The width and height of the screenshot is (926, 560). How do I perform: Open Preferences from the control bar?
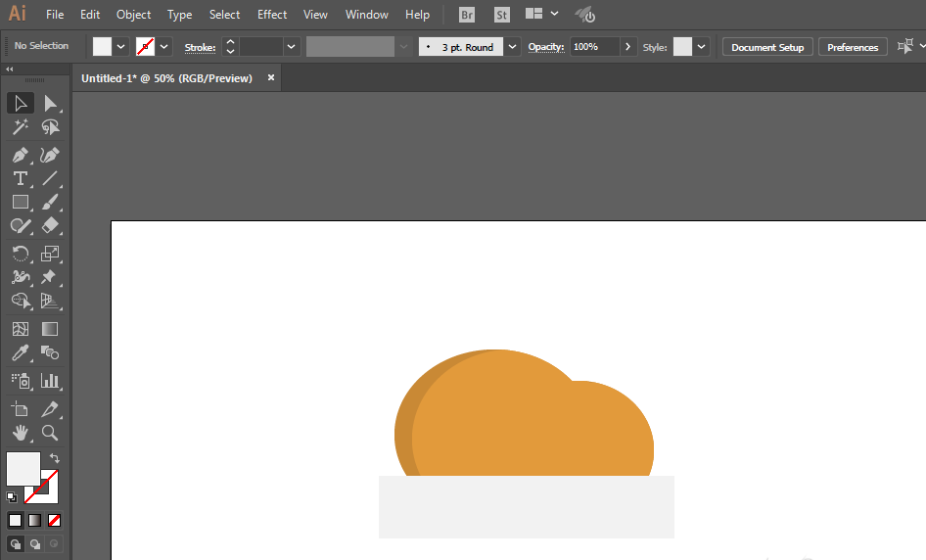click(x=852, y=47)
